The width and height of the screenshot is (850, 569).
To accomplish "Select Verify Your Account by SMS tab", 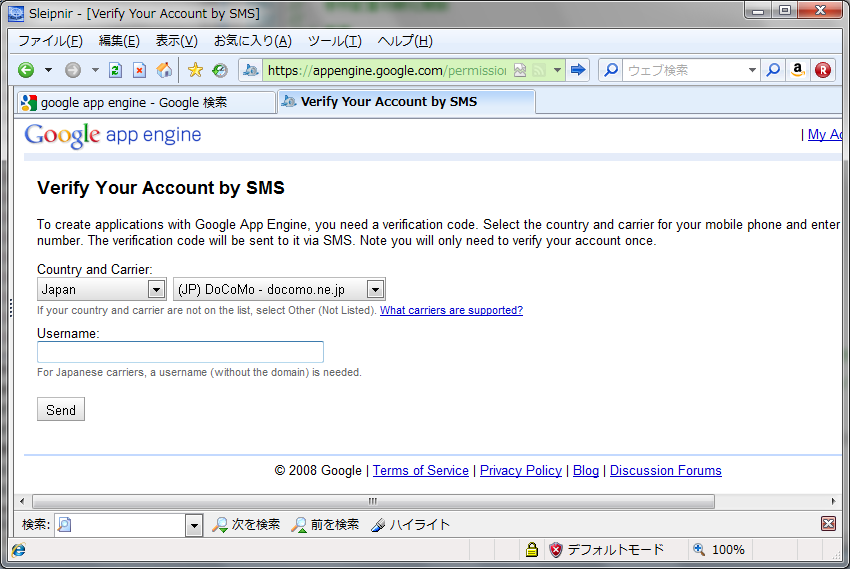I will [407, 102].
